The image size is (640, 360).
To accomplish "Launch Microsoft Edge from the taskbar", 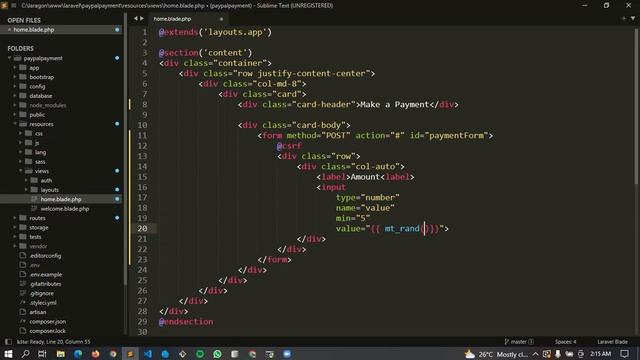I will [78, 354].
